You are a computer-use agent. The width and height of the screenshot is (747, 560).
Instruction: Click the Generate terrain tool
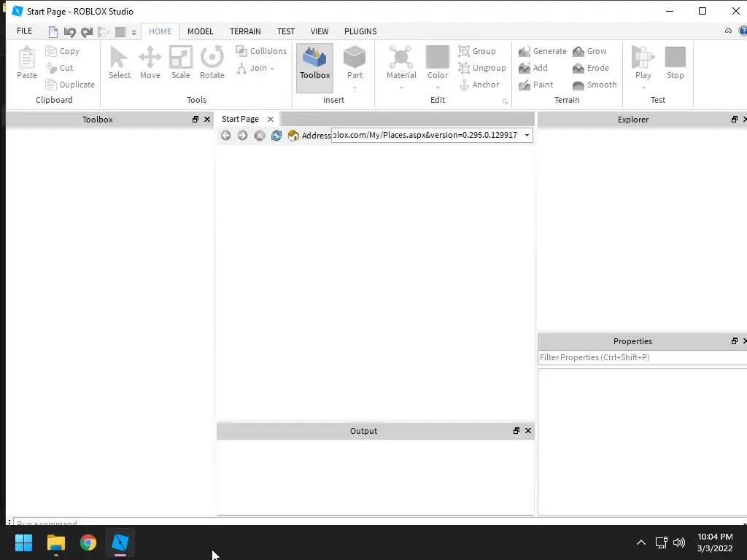click(542, 51)
